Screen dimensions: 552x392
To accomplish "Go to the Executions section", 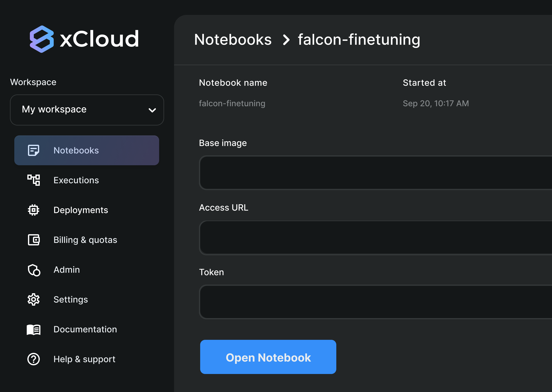I will pyautogui.click(x=76, y=180).
